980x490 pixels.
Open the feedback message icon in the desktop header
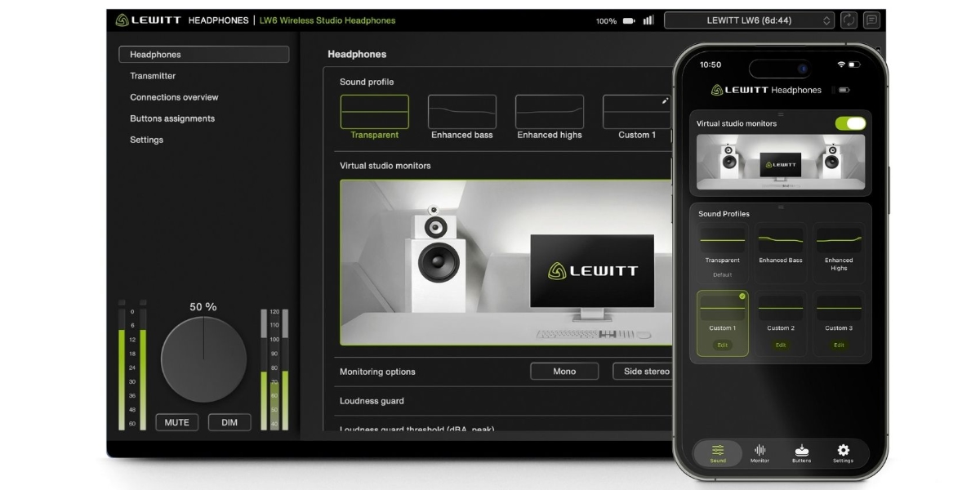click(x=871, y=20)
